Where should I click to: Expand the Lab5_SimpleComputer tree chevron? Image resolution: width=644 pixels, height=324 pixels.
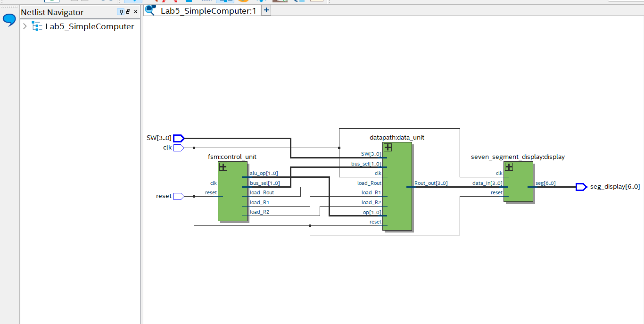[x=25, y=26]
